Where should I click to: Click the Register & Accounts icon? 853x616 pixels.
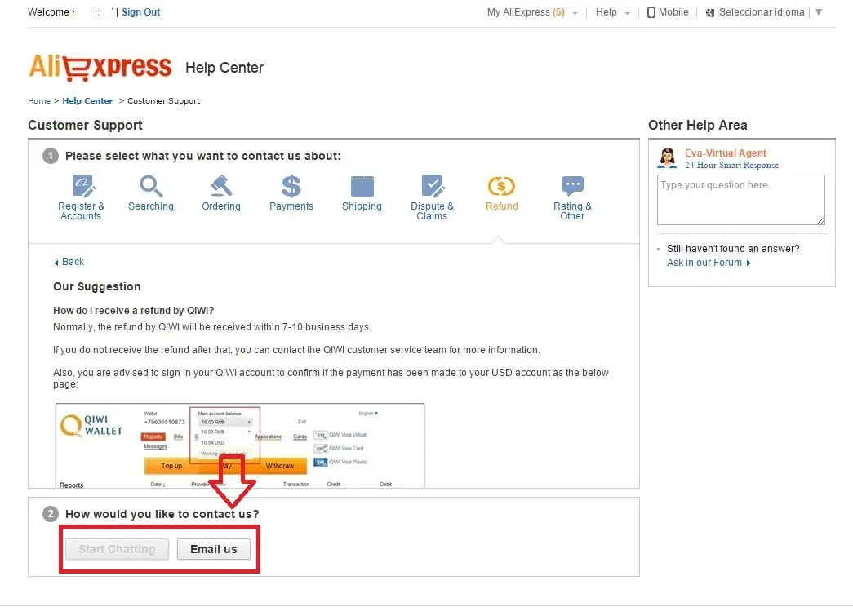[x=83, y=186]
